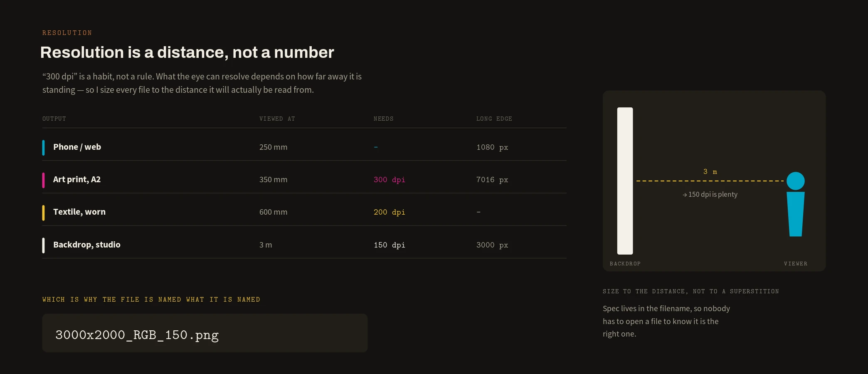
Task: Click the magenta marker beside Art print, A2
Action: pos(43,180)
